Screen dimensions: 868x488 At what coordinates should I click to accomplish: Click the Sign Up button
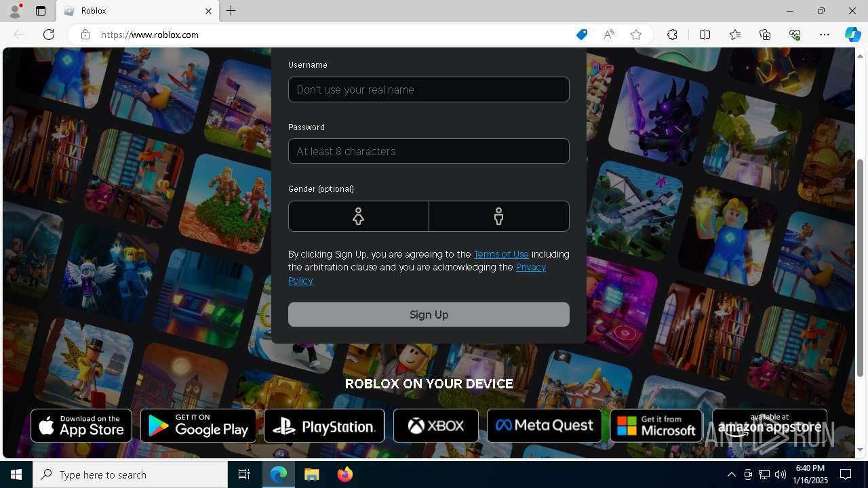point(429,314)
